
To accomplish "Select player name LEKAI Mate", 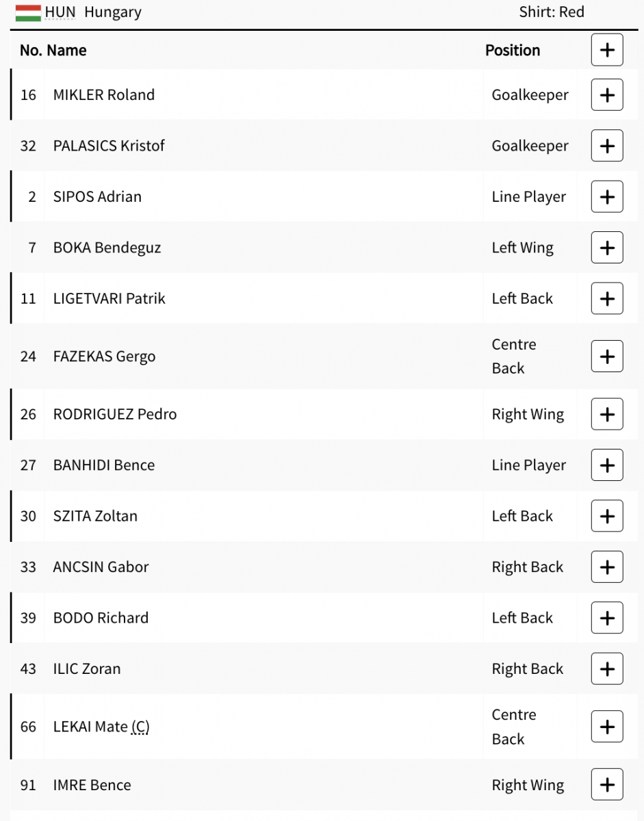I will point(90,727).
